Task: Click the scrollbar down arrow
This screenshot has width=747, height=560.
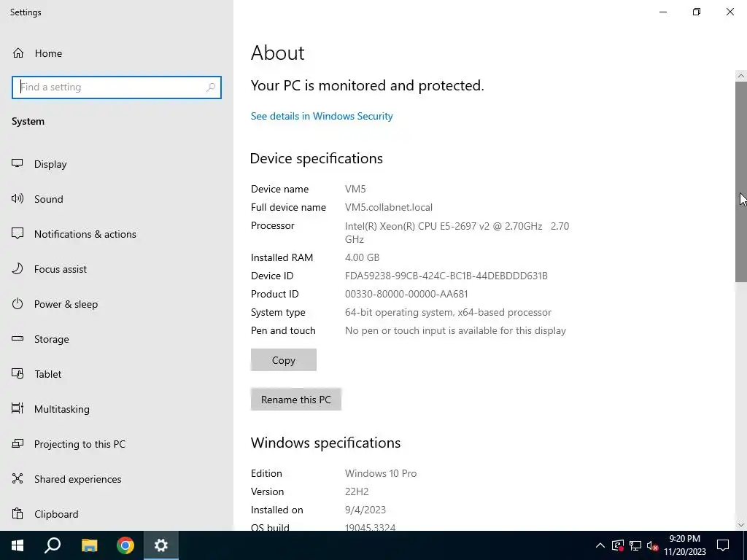Action: point(741,525)
